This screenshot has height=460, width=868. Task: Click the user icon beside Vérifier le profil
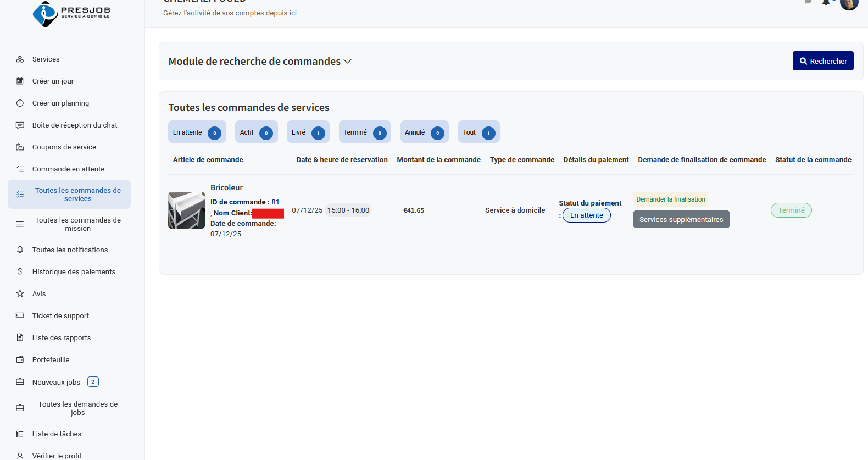tap(20, 456)
